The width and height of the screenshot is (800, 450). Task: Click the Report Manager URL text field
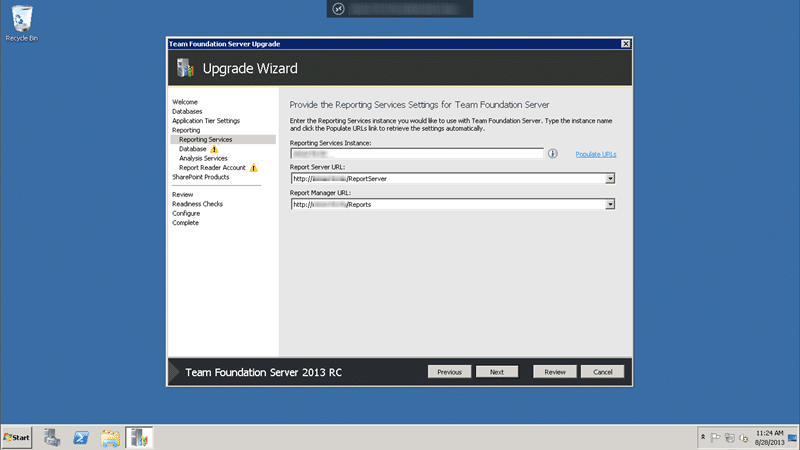[x=448, y=204]
